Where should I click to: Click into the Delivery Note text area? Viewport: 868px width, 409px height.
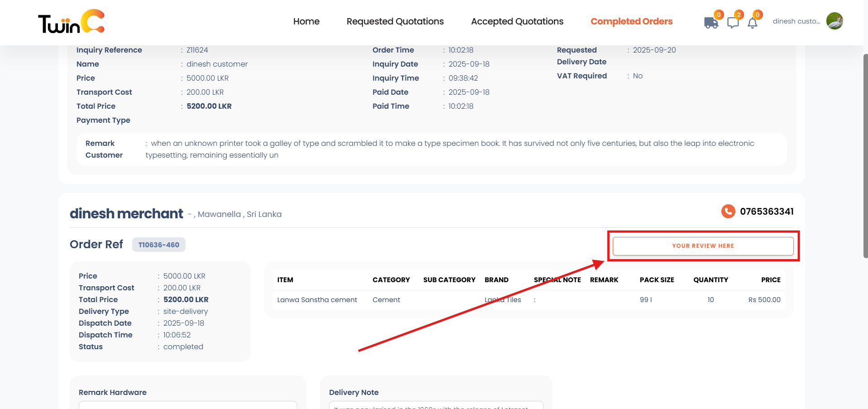pyautogui.click(x=435, y=405)
